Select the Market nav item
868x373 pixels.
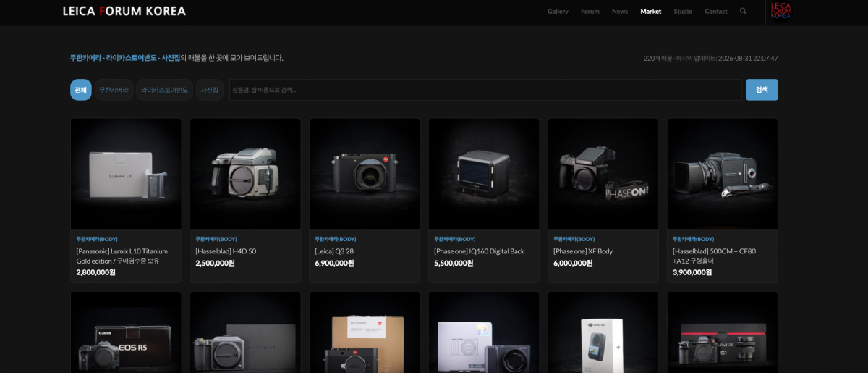point(651,11)
